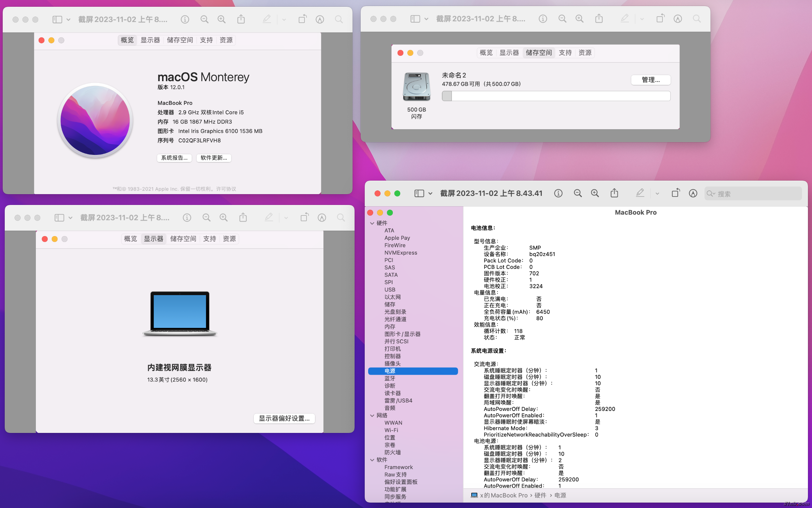
Task: Click 管理... button
Action: click(651, 79)
